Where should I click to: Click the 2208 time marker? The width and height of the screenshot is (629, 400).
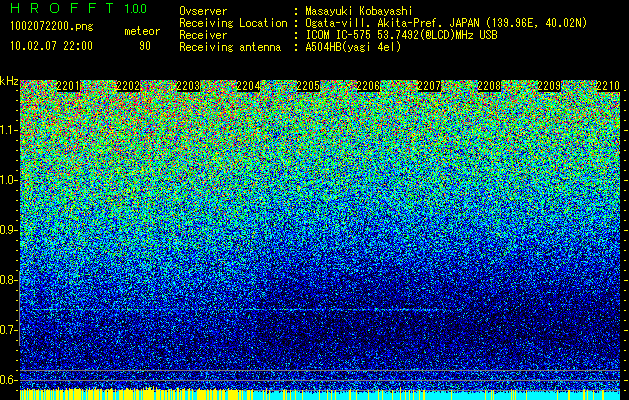[x=489, y=86]
